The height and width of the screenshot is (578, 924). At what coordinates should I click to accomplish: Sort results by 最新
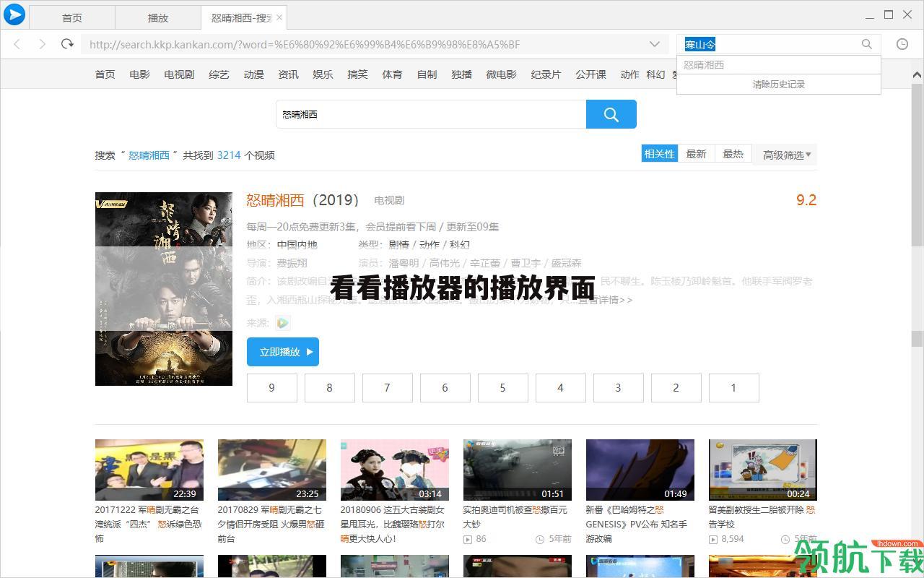696,154
